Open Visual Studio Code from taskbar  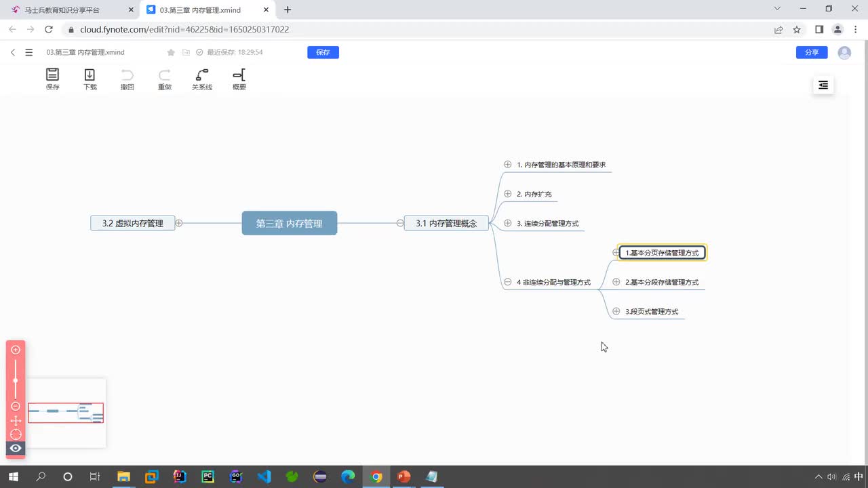pos(264,476)
